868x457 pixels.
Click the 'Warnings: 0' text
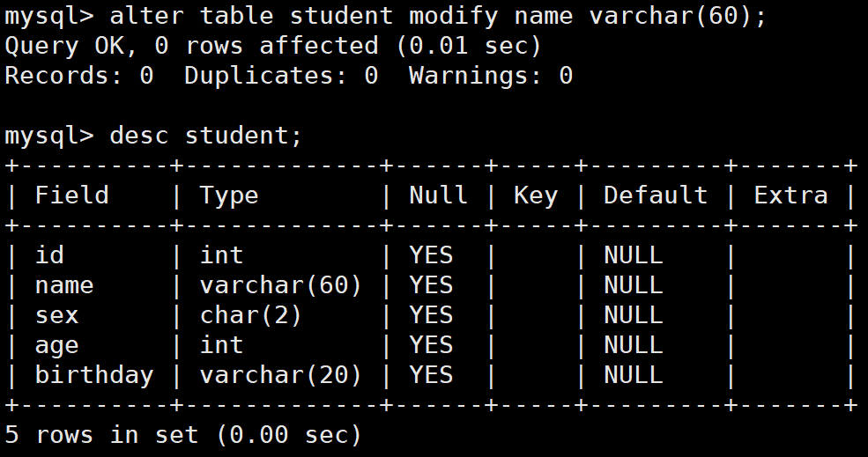(x=491, y=75)
